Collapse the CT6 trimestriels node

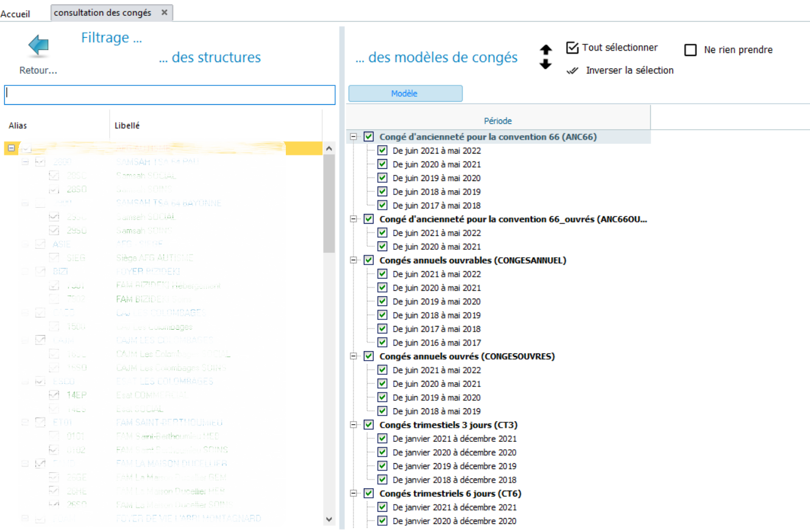point(353,494)
